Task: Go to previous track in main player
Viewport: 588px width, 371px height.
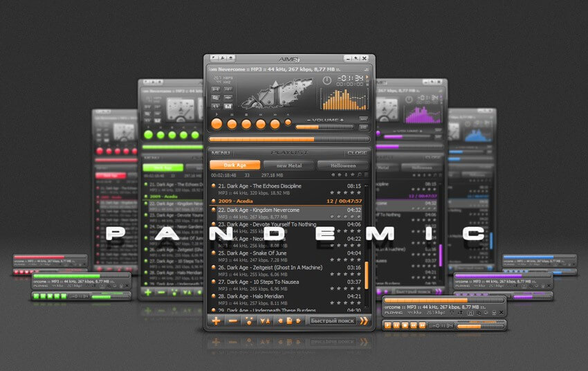Action: 260,124
